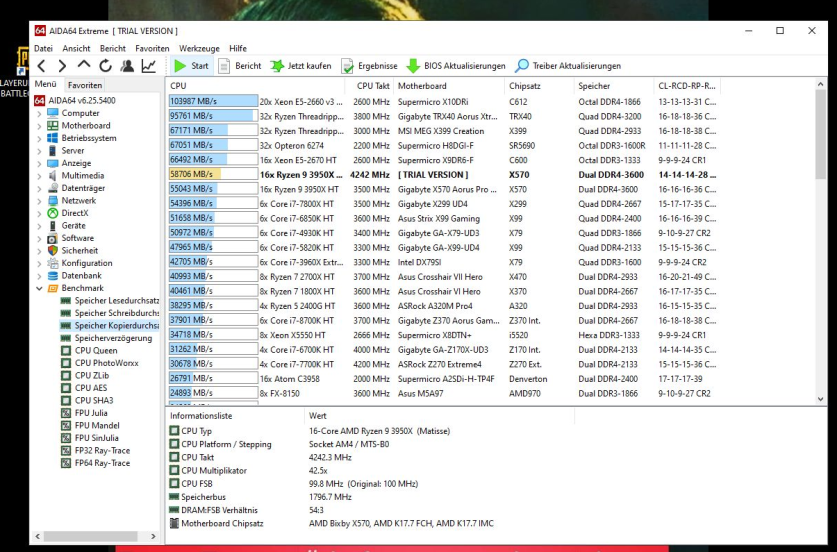Select the FPU Julia benchmark icon

click(66, 413)
